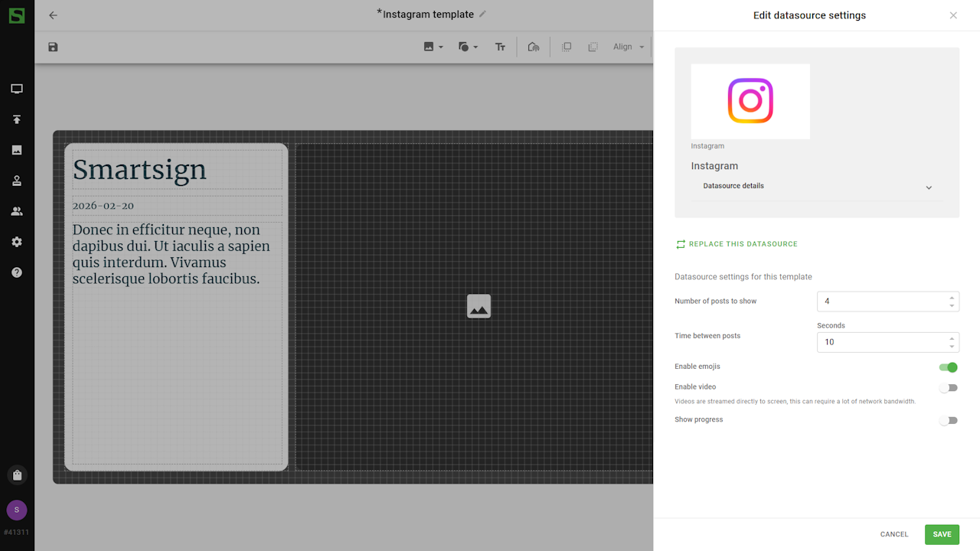Open the stamp icon in the sidebar
The height and width of the screenshot is (551, 980).
point(17,181)
